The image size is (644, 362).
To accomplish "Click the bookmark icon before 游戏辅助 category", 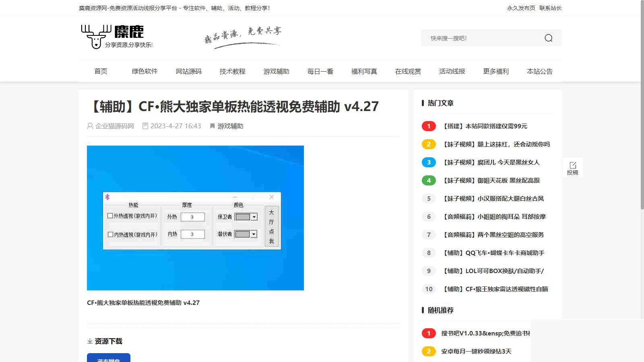I will (x=212, y=126).
